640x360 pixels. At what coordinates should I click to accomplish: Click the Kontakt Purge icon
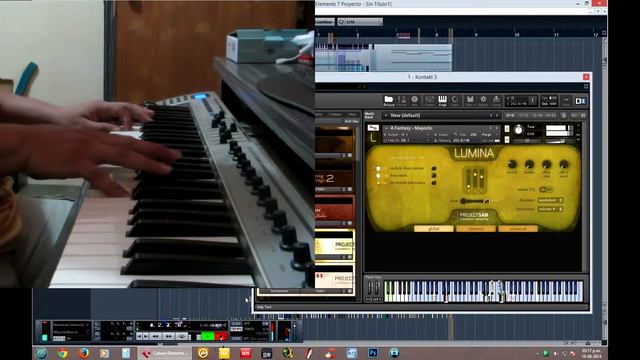tap(496, 100)
